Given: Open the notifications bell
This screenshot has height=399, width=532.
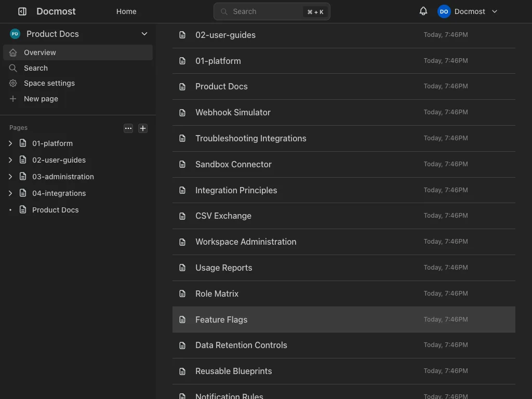Looking at the screenshot, I should coord(423,11).
